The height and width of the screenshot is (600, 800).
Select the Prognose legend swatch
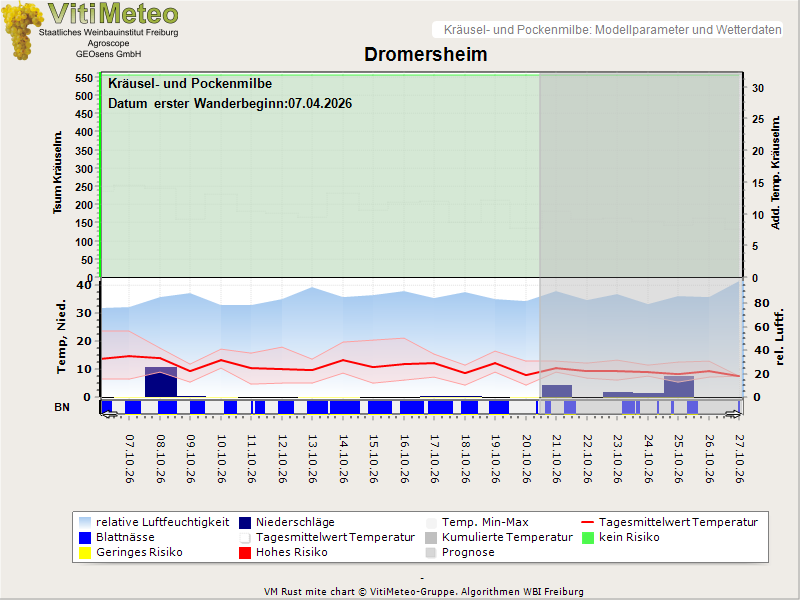(x=431, y=553)
